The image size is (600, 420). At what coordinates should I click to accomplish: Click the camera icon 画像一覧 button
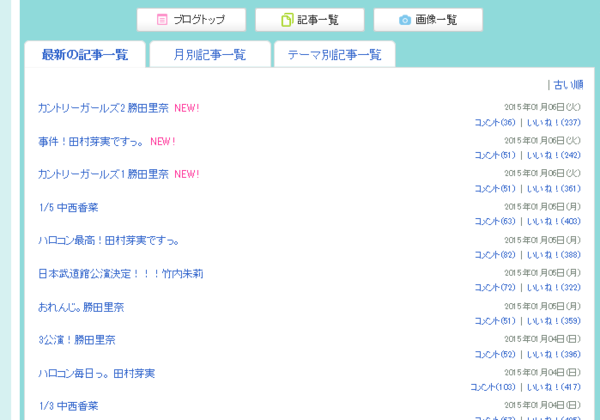(428, 20)
